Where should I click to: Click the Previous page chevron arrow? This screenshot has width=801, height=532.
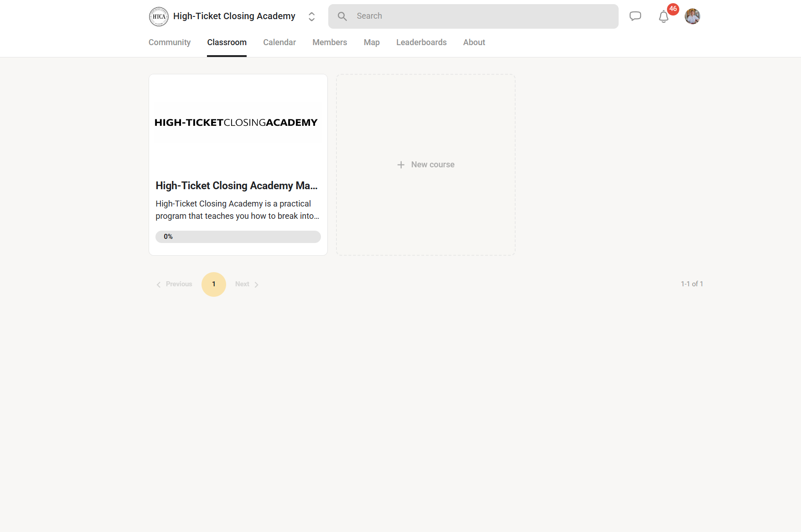coord(159,284)
